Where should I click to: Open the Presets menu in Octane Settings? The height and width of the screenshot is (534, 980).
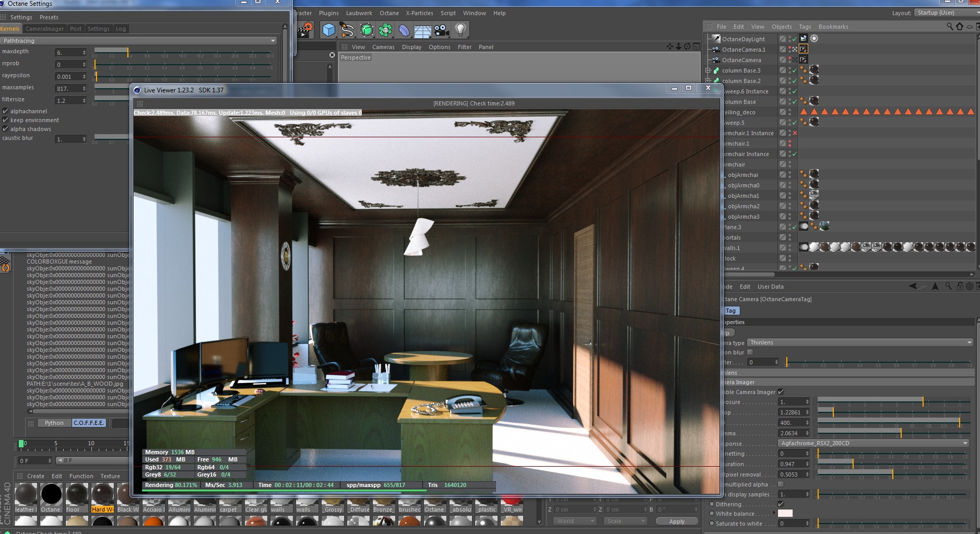[x=49, y=17]
